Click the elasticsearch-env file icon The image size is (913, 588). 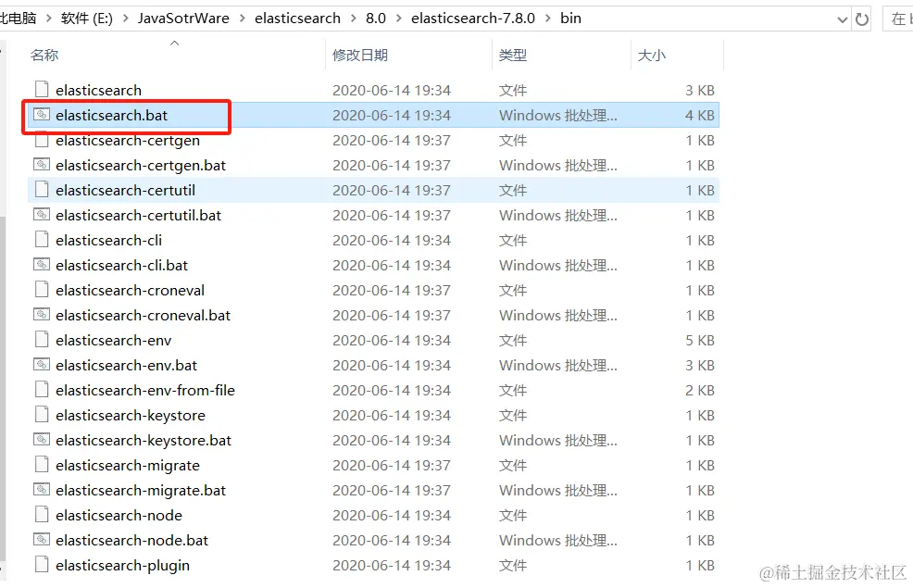(42, 340)
